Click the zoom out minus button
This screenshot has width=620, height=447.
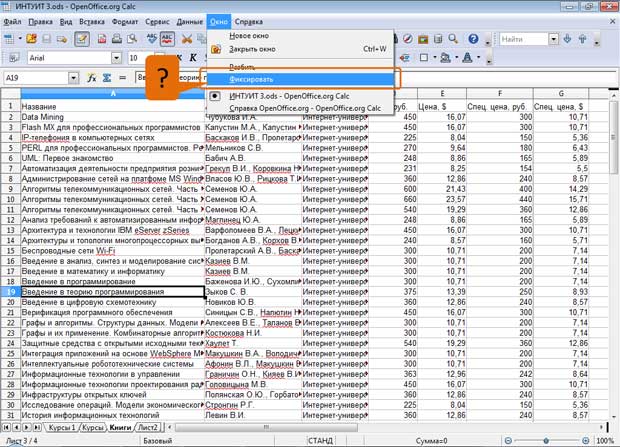[508, 441]
